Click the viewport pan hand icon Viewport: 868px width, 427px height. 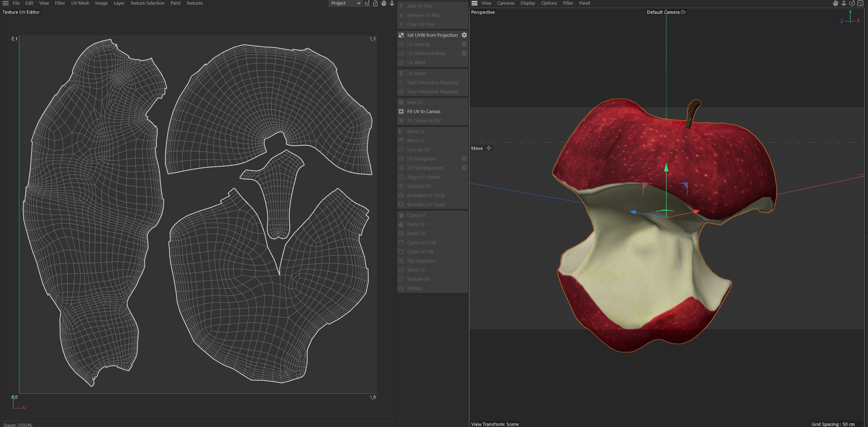(835, 3)
